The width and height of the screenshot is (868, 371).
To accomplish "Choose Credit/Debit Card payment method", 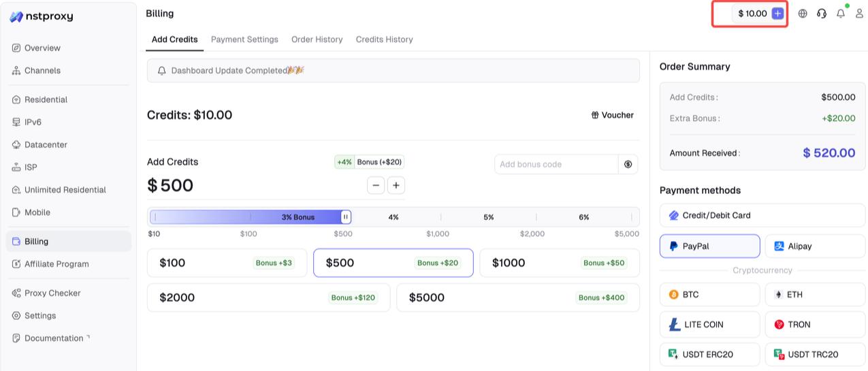I will (762, 215).
